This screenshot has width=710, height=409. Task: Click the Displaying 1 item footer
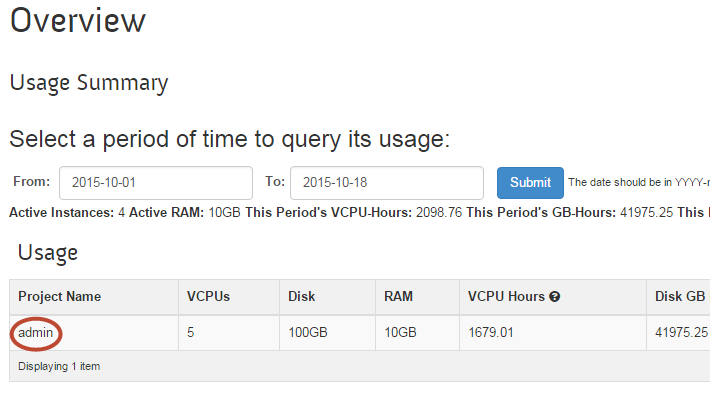point(59,366)
